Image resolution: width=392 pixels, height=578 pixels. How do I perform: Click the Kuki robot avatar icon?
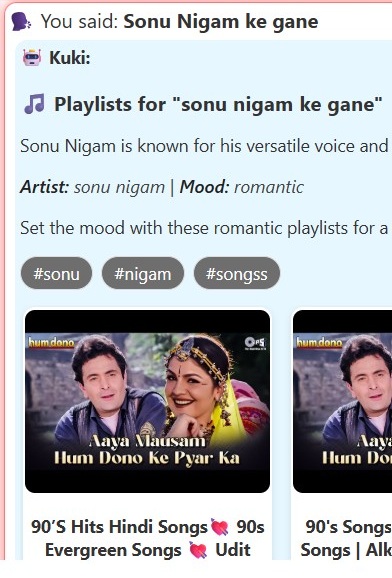click(32, 58)
